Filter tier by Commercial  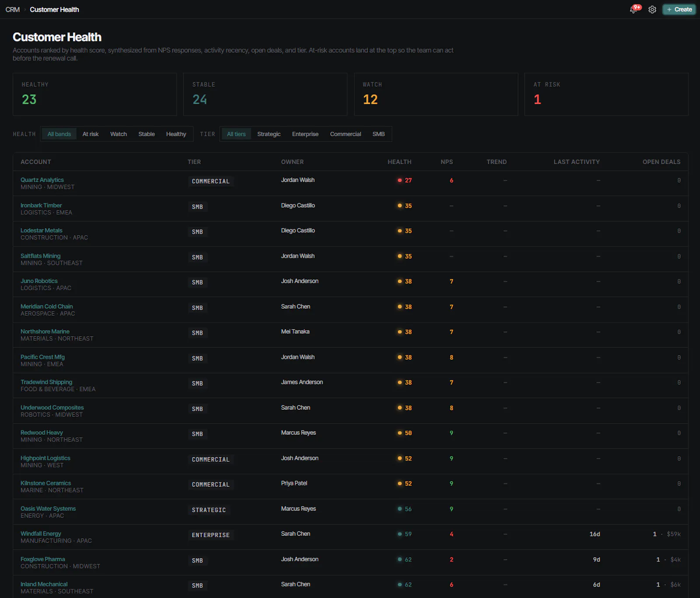point(346,134)
